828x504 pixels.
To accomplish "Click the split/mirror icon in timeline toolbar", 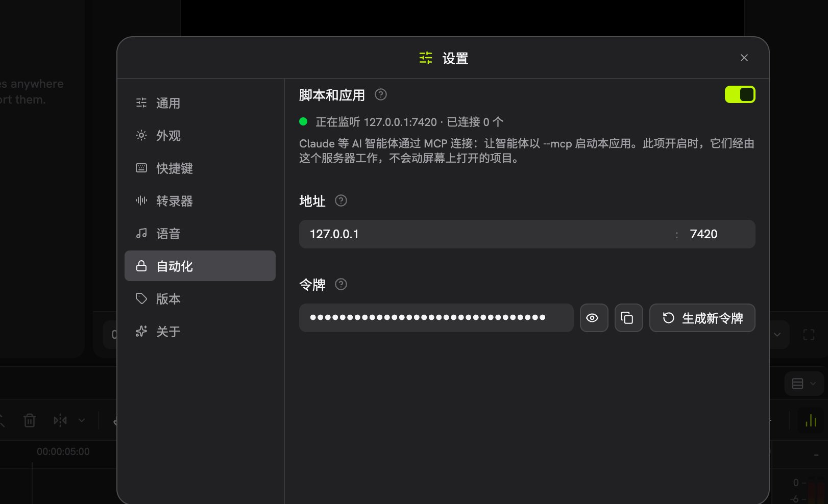I will click(x=60, y=420).
